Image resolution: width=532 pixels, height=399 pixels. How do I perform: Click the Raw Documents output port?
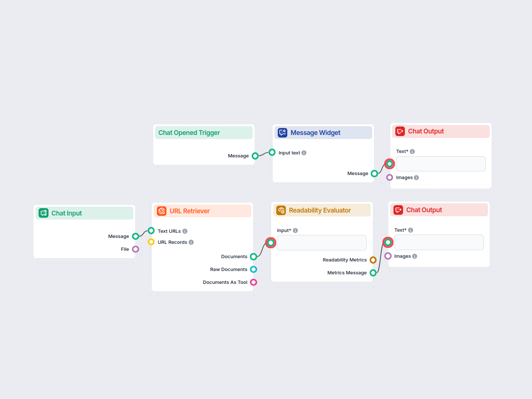(254, 269)
